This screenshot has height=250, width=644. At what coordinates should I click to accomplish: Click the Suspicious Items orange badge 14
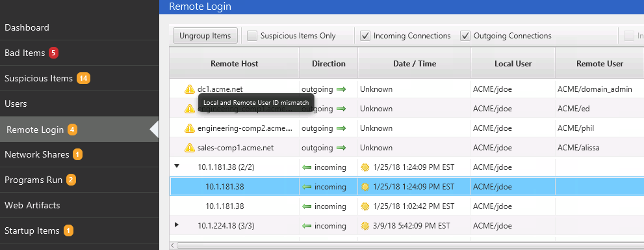click(x=83, y=78)
